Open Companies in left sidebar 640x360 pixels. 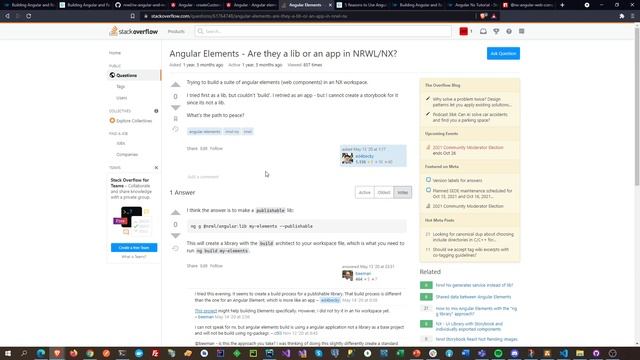127,155
